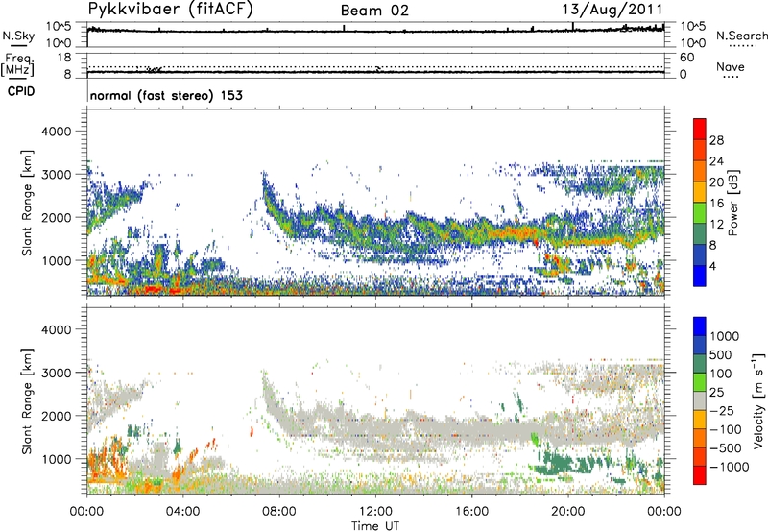This screenshot has width=768, height=532.
Task: Click the 'normal (fast stereo) 153' mode text
Action: [166, 95]
